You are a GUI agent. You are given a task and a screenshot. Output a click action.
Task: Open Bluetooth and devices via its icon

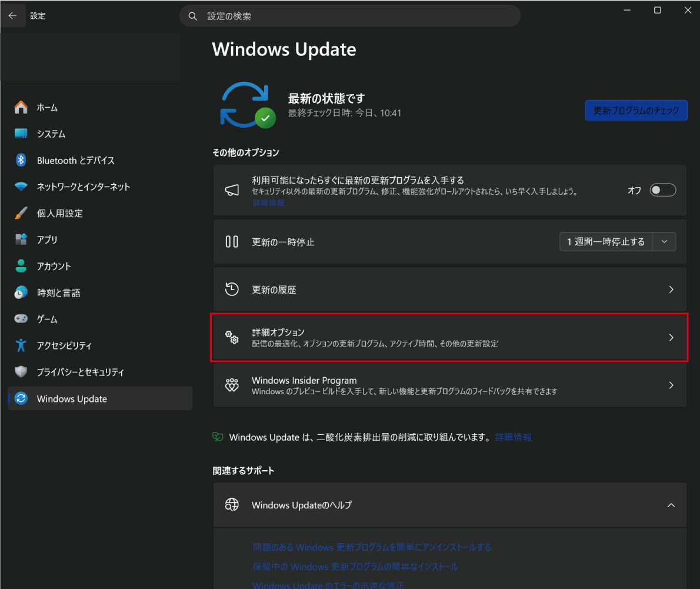[21, 160]
